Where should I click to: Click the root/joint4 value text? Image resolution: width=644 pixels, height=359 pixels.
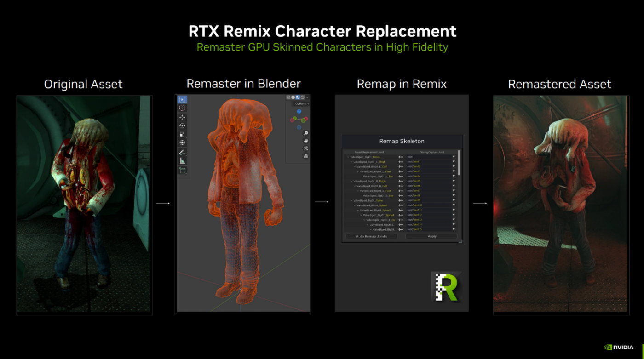(x=414, y=177)
